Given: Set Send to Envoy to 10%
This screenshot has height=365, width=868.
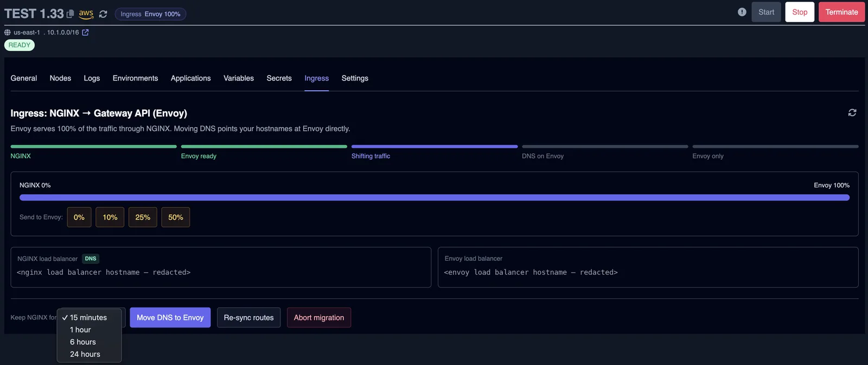Looking at the screenshot, I should 110,217.
